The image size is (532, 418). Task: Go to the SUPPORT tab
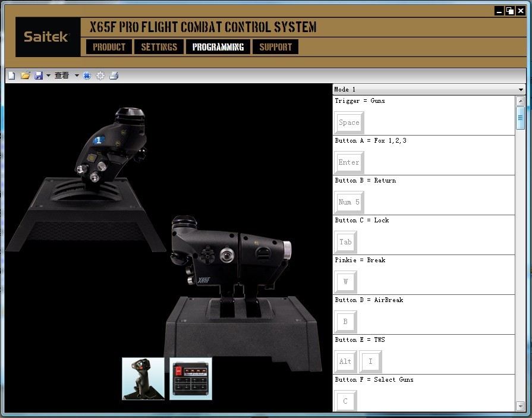click(275, 47)
